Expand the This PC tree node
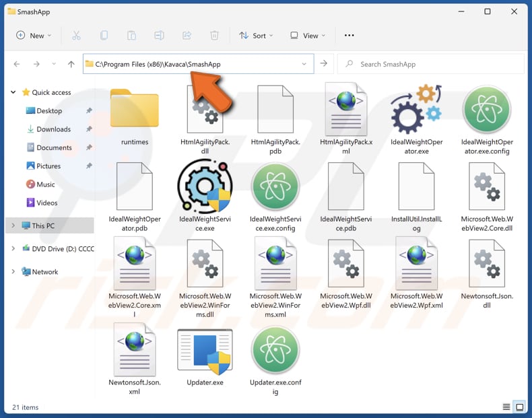This screenshot has height=418, width=532. tap(13, 225)
